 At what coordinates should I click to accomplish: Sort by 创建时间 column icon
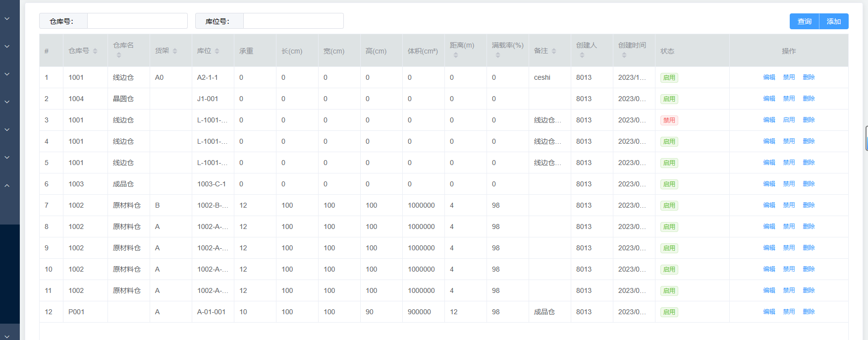[624, 55]
